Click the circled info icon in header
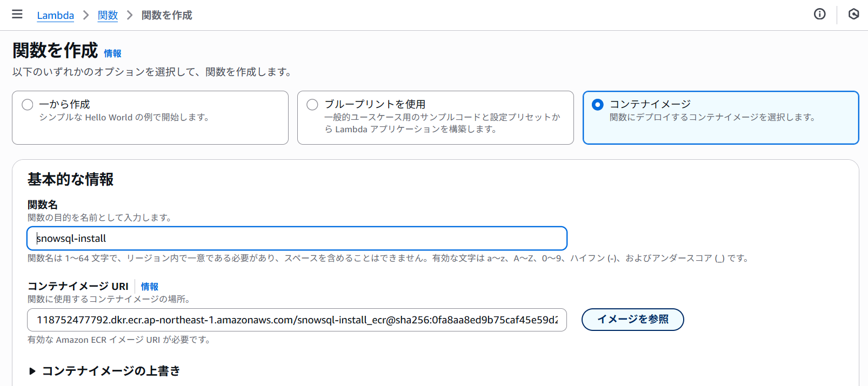The width and height of the screenshot is (868, 386). coord(819,14)
